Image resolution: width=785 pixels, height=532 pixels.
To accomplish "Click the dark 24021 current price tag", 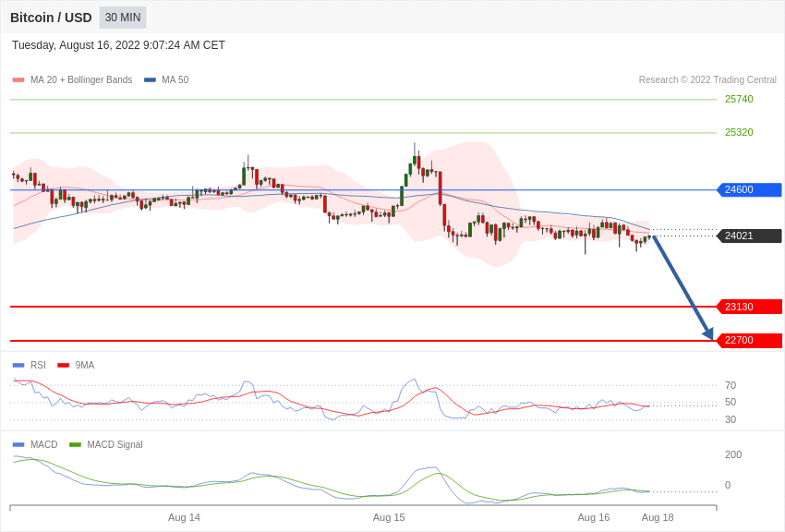I will (x=749, y=236).
